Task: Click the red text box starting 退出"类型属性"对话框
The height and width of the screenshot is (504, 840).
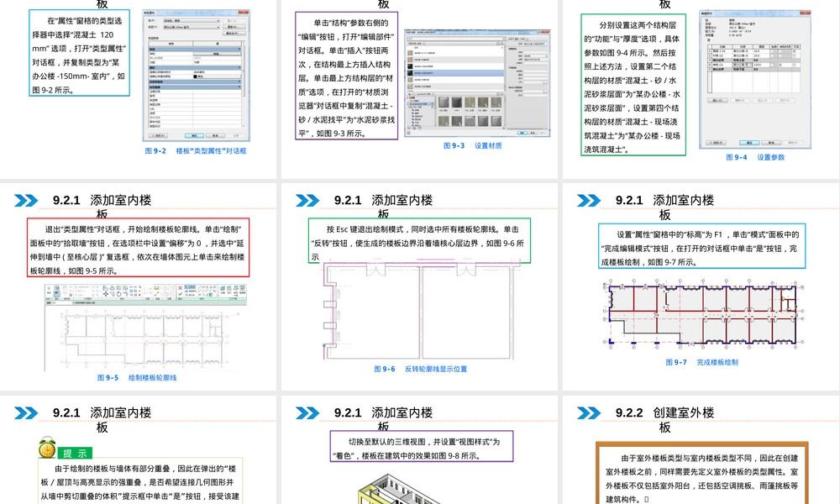Action: tap(139, 248)
